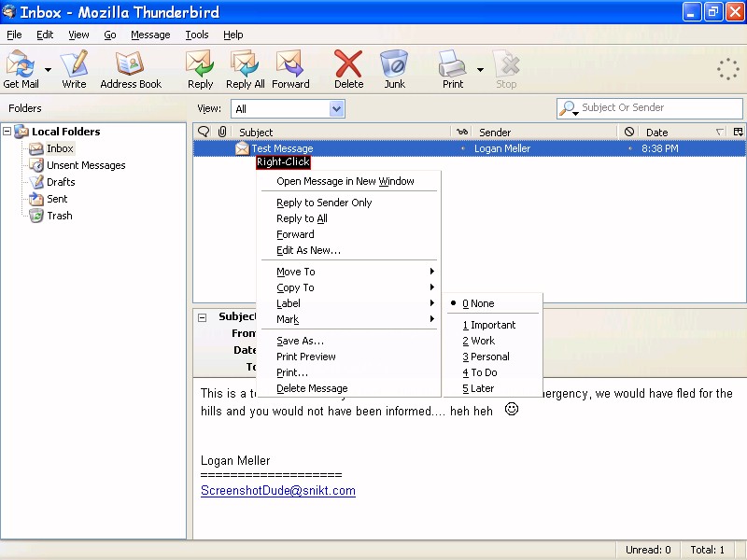Click the Write new message icon
Screen dimensions: 747x560
pos(75,69)
